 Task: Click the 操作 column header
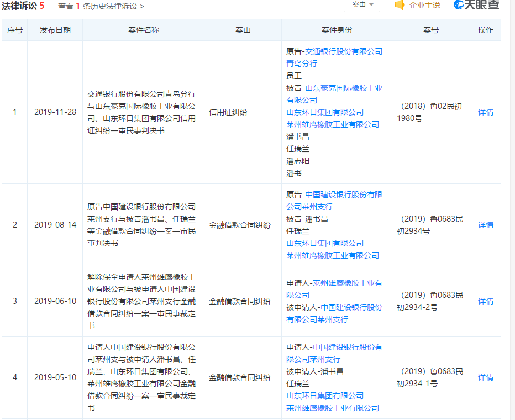tap(486, 30)
